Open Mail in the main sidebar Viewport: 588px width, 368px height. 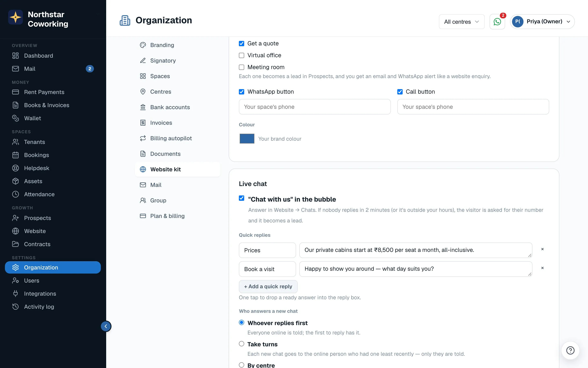[x=53, y=69]
